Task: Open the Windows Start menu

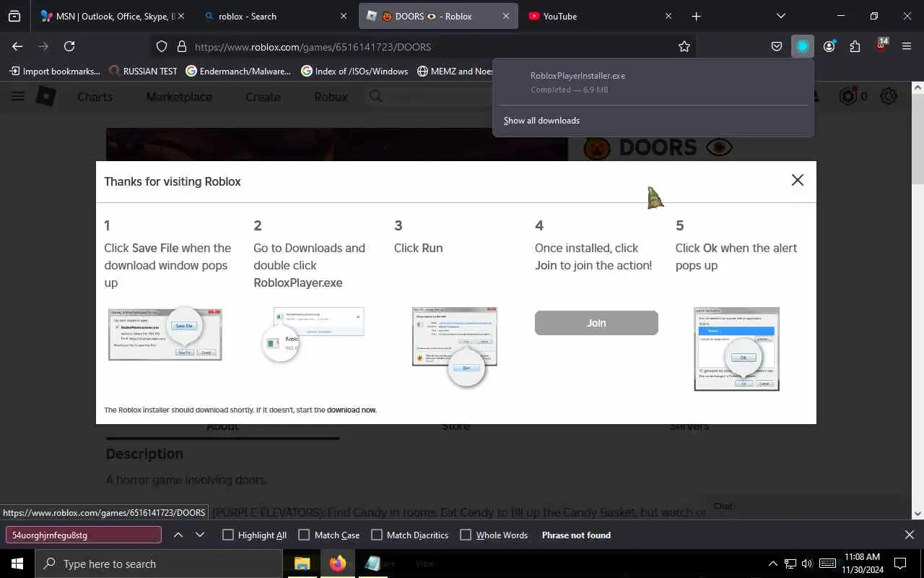Action: pyautogui.click(x=17, y=564)
